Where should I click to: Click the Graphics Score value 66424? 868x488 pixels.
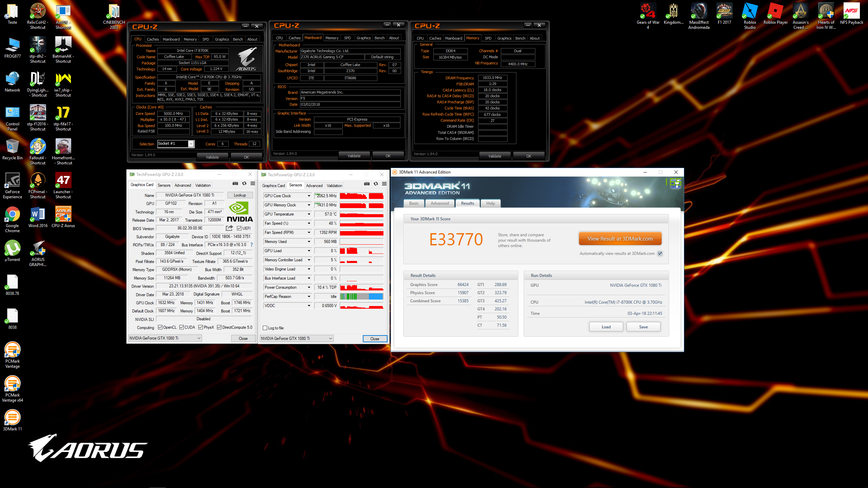[463, 285]
